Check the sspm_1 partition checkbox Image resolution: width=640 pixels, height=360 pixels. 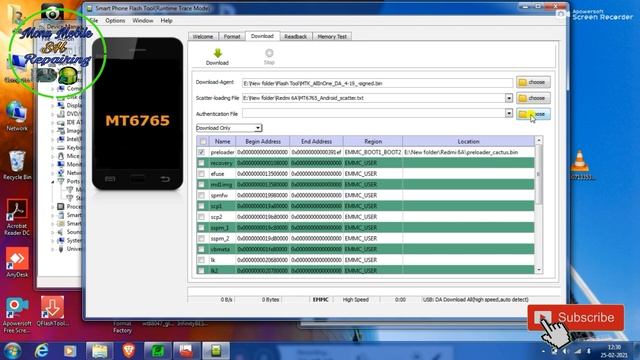(201, 227)
